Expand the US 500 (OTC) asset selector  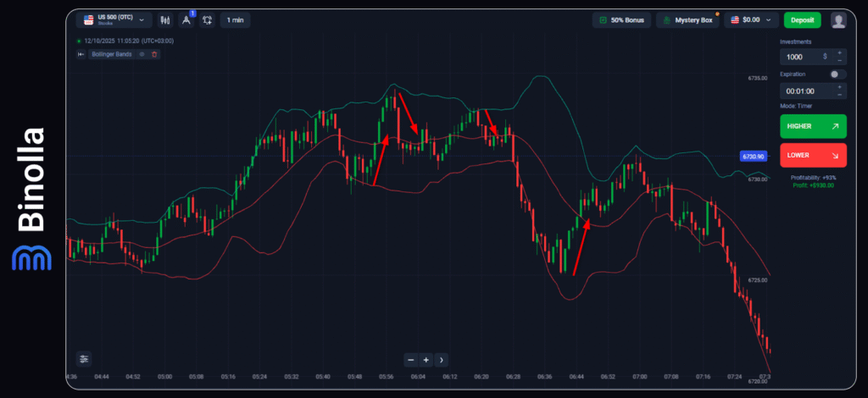pos(114,19)
